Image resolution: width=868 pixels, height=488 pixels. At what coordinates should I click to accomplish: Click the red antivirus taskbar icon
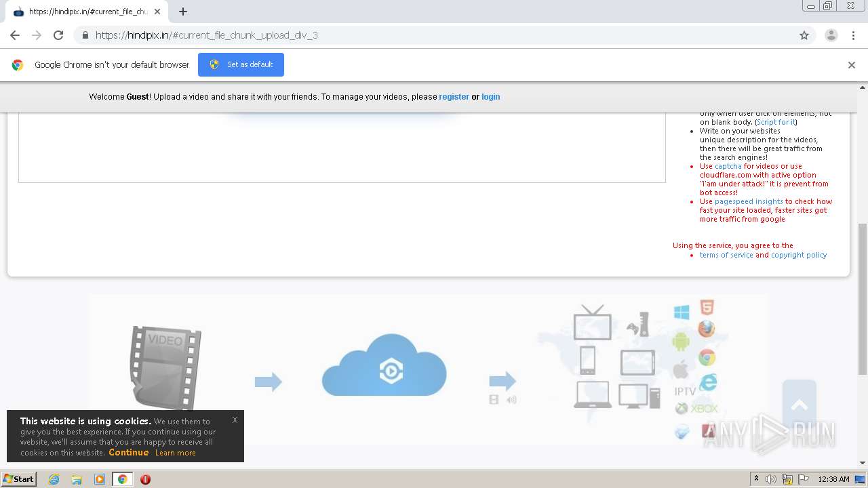click(x=145, y=479)
